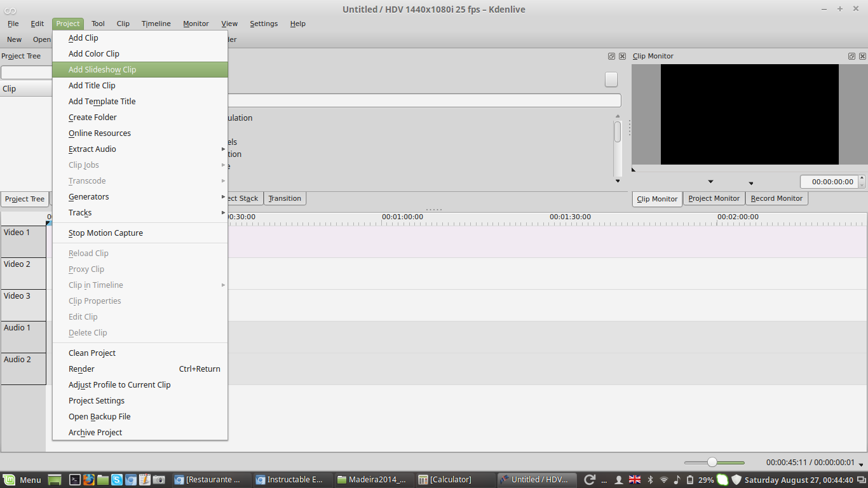868x488 pixels.
Task: Increase the Clip Monitor timecode stepper
Action: tap(862, 179)
